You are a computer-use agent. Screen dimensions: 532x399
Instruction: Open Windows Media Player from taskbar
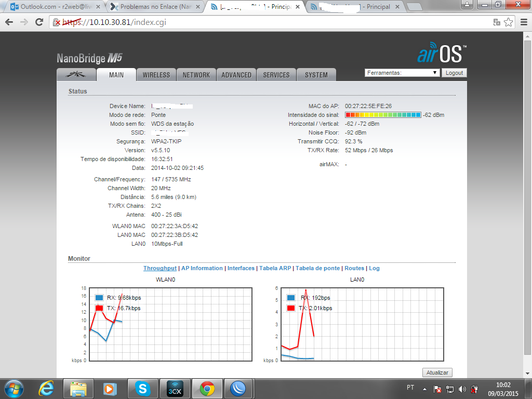[x=110, y=389]
